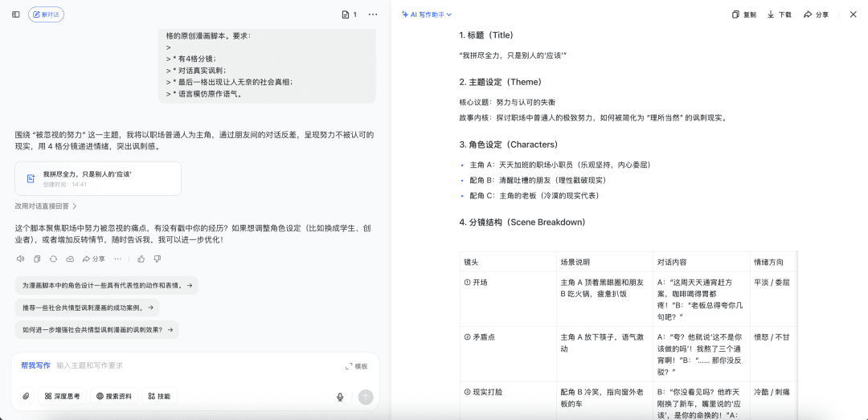868x420 pixels.
Task: Open the script document card in chat
Action: (x=97, y=178)
